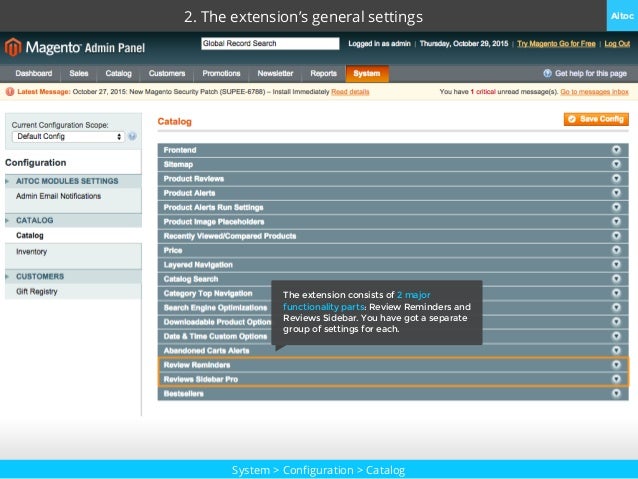Click the Latest Message warning icon
This screenshot has height=479, width=638.
tap(10, 92)
